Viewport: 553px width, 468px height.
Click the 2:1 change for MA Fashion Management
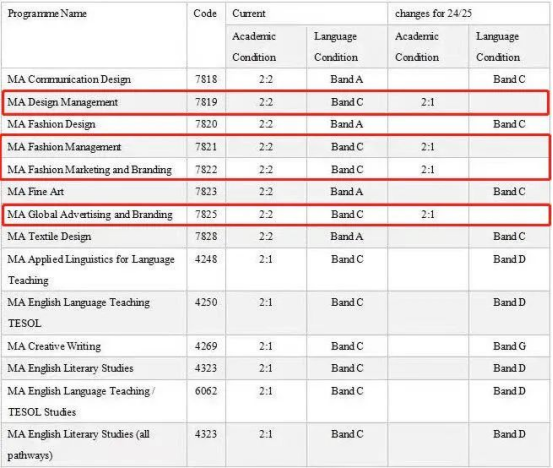(x=427, y=147)
